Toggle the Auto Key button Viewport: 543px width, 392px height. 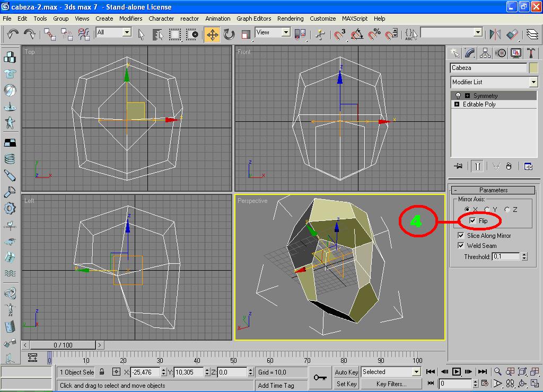tap(346, 372)
